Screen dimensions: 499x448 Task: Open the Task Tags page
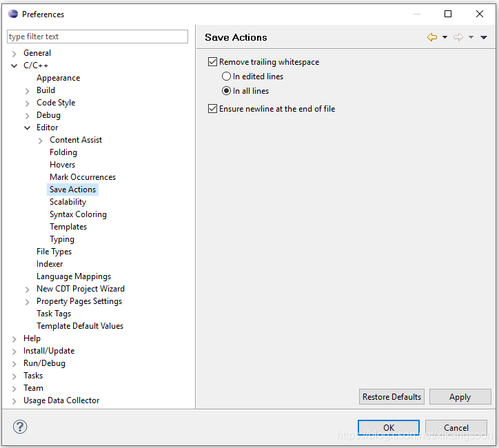[x=54, y=314]
